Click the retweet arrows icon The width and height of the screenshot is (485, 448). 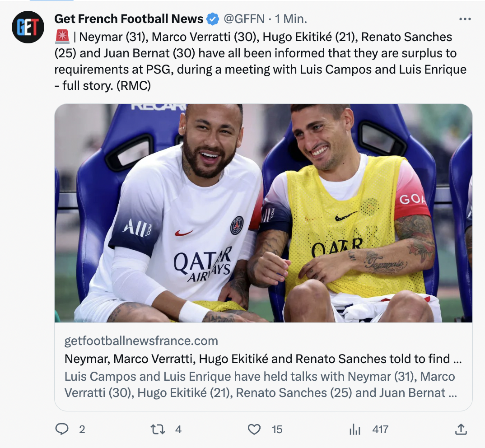click(x=158, y=429)
